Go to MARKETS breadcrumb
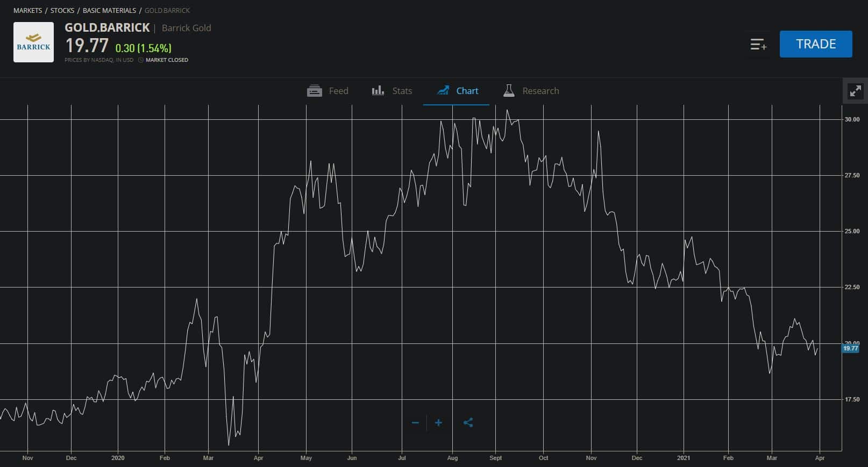This screenshot has width=868, height=467. (x=27, y=10)
